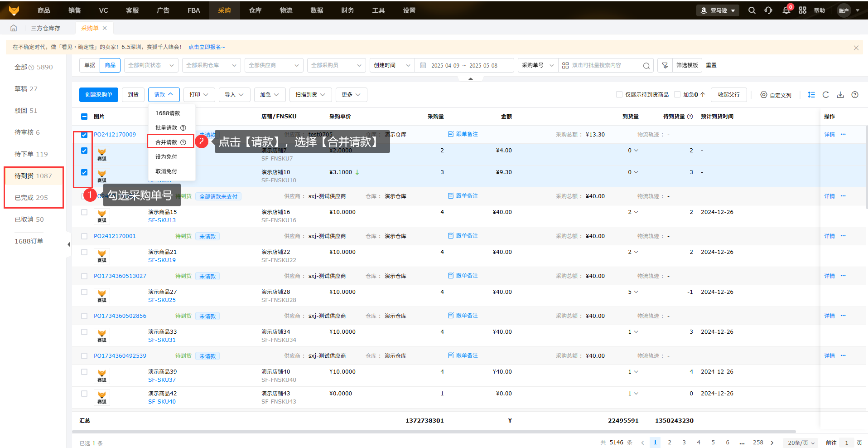Image resolution: width=868 pixels, height=448 pixels.
Task: Click the download export icon
Action: 840,95
